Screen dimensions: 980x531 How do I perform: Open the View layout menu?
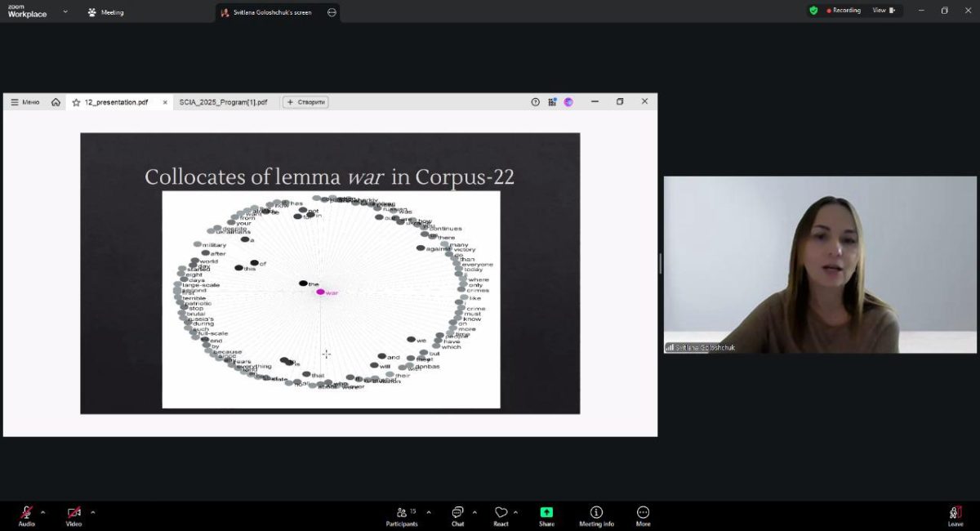click(x=883, y=11)
